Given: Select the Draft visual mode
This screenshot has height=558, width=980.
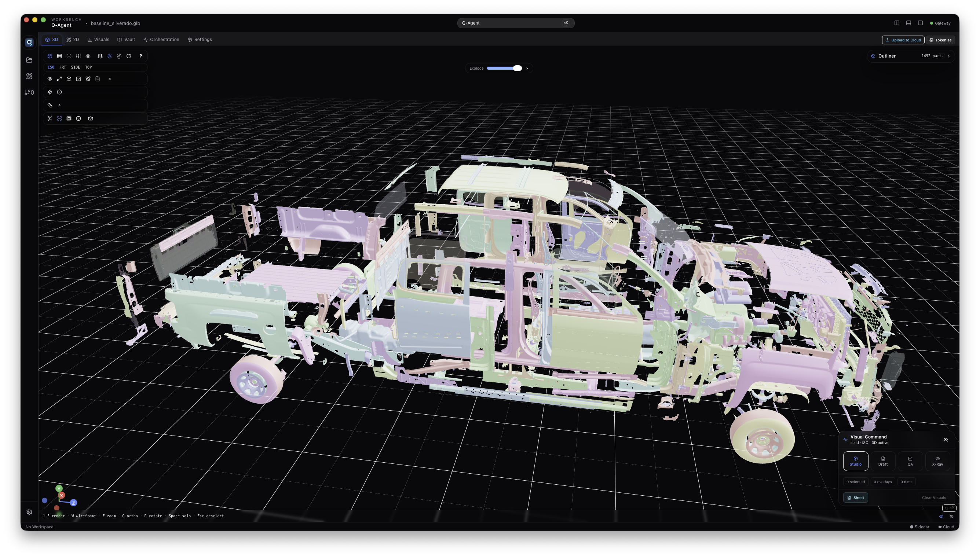Looking at the screenshot, I should [883, 460].
